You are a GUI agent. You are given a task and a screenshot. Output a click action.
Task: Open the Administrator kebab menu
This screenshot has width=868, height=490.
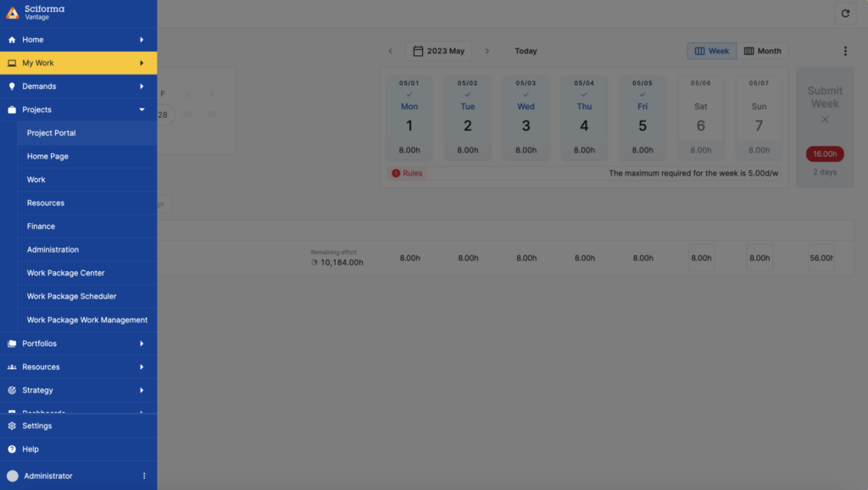click(x=144, y=476)
